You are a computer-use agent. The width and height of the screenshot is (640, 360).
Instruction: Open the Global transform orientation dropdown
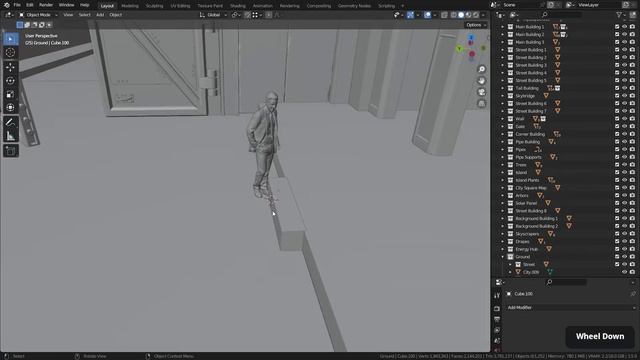[213, 15]
